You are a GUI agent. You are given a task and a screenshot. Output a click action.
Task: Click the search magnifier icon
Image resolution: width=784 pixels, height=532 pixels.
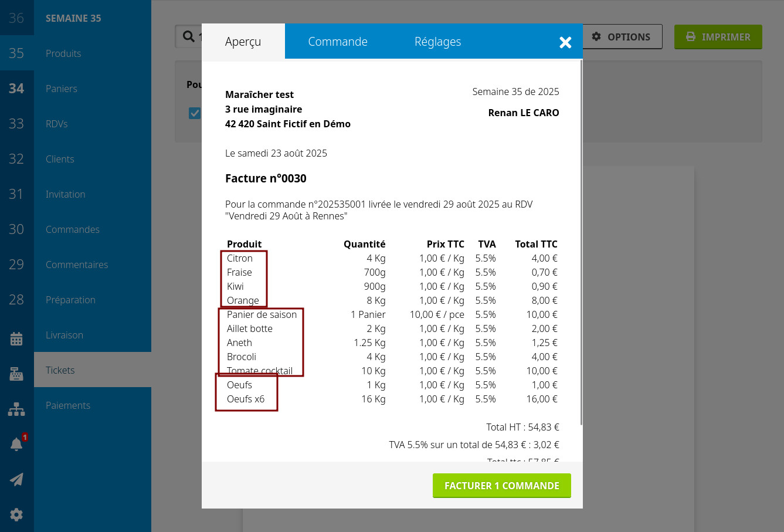pos(189,36)
